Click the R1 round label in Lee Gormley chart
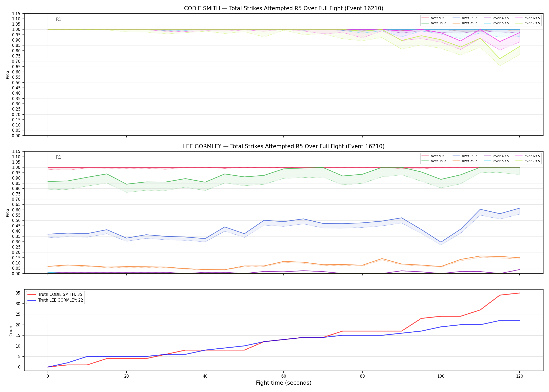The width and height of the screenshot is (549, 392). (59, 157)
